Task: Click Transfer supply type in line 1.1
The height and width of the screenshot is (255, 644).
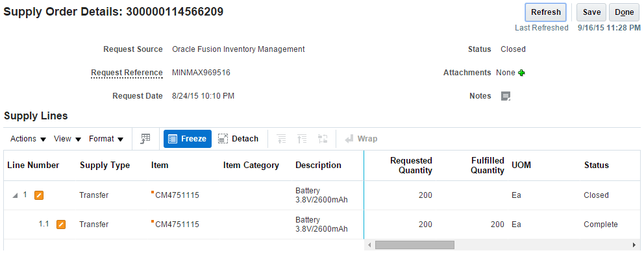Action: coord(94,225)
